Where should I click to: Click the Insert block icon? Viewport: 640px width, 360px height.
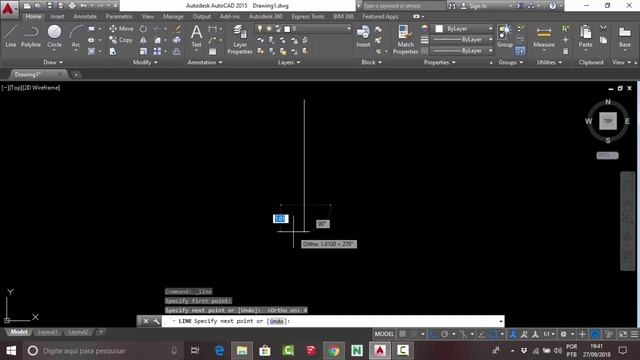click(x=363, y=36)
